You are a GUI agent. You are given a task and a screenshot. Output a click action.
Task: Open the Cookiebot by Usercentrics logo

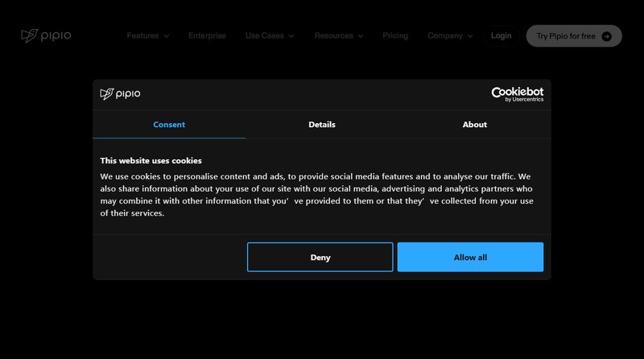tap(517, 94)
